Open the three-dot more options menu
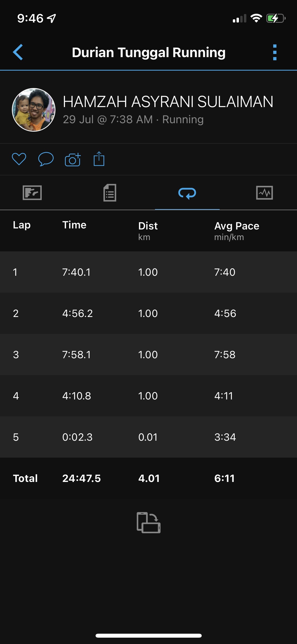297x644 pixels. coord(275,52)
